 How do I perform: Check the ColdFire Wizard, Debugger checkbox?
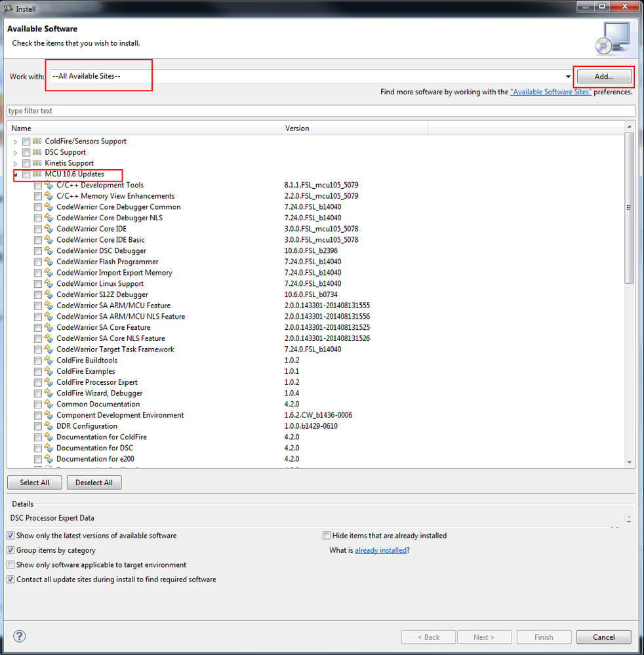point(38,393)
